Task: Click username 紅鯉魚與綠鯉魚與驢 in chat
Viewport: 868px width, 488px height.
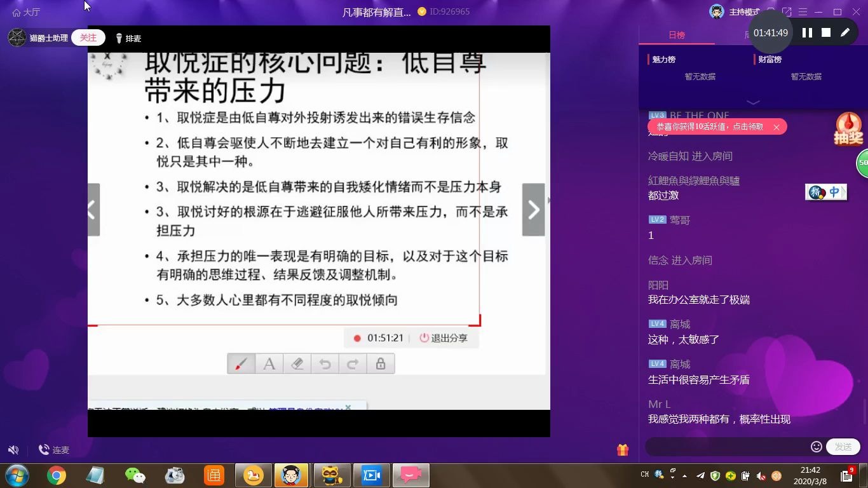Action: pos(694,181)
